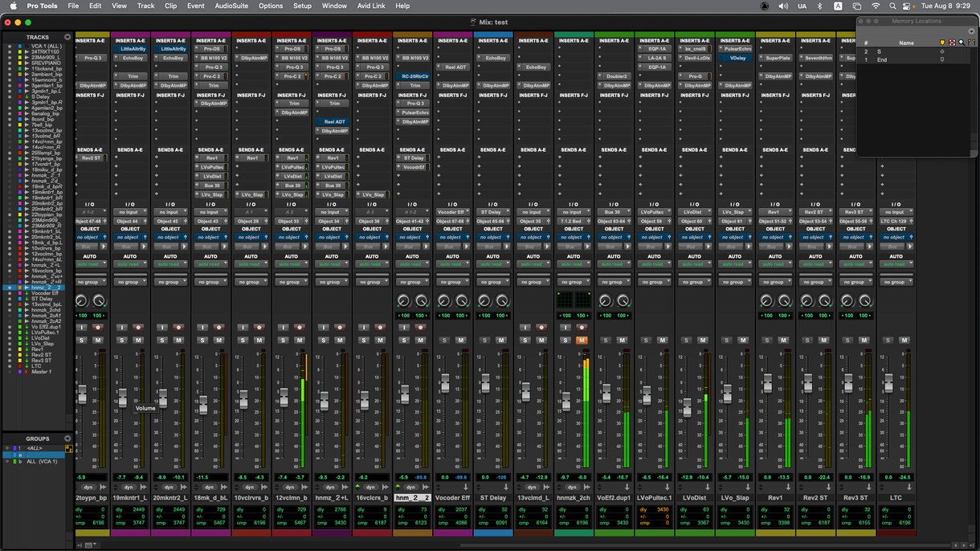980x551 pixels.
Task: Open the Setup menu
Action: click(302, 6)
